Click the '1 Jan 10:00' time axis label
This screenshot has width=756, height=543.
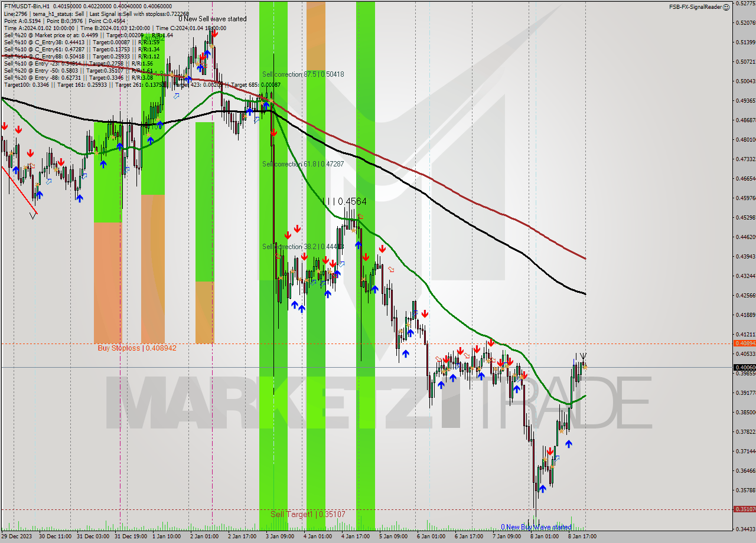pos(167,537)
